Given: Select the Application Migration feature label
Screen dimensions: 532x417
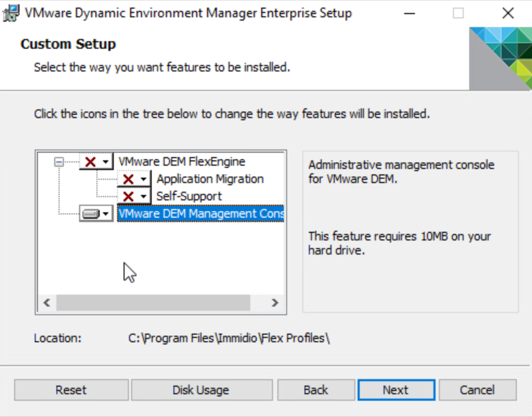Looking at the screenshot, I should pos(210,179).
